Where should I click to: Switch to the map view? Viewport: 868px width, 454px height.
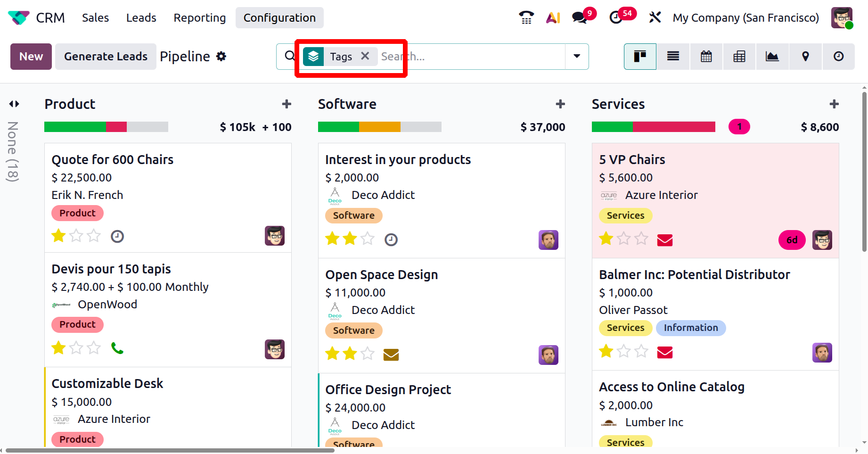click(x=805, y=57)
